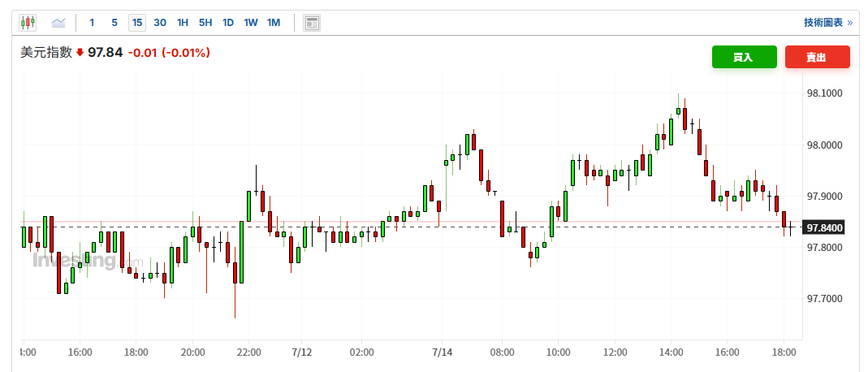868x372 pixels.
Task: Select the 30 minute interval
Action: pos(160,23)
